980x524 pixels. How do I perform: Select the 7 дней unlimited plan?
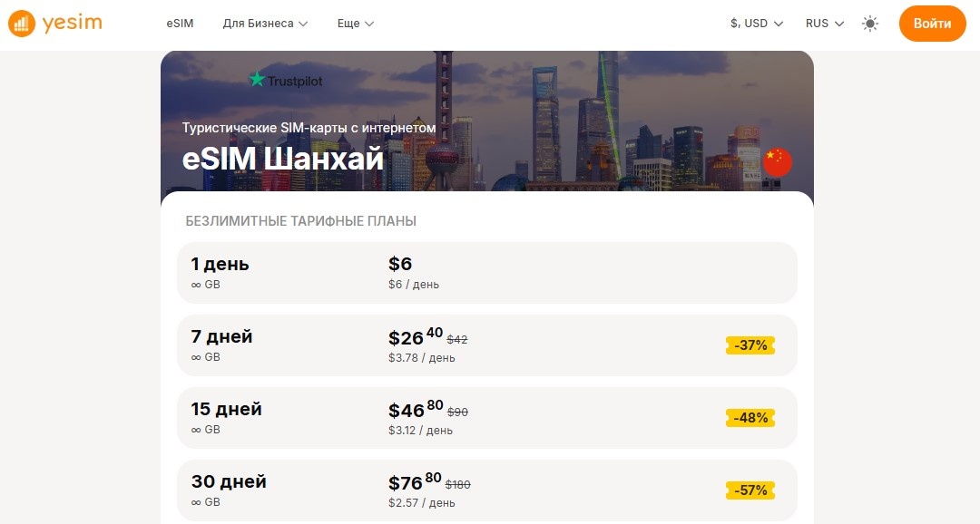[487, 345]
